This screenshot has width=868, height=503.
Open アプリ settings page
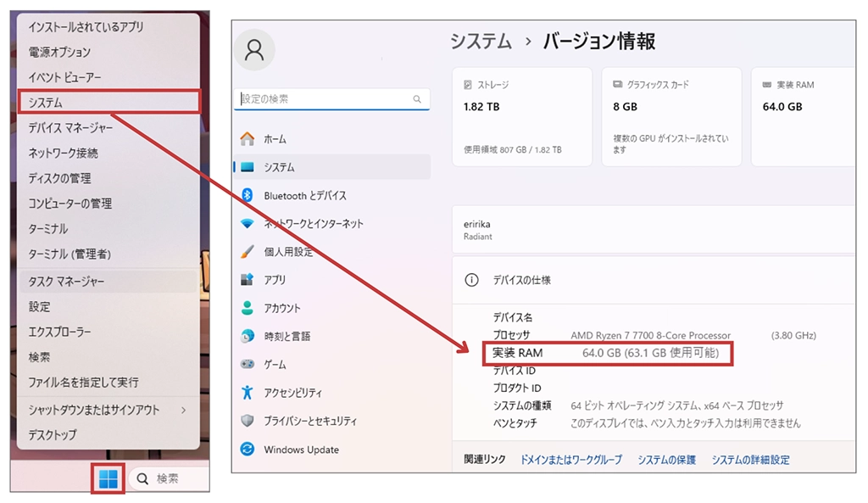(332, 280)
